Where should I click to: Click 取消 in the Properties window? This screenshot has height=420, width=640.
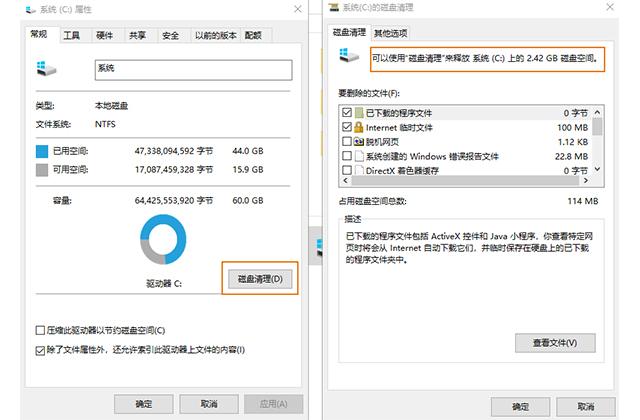coord(209,404)
